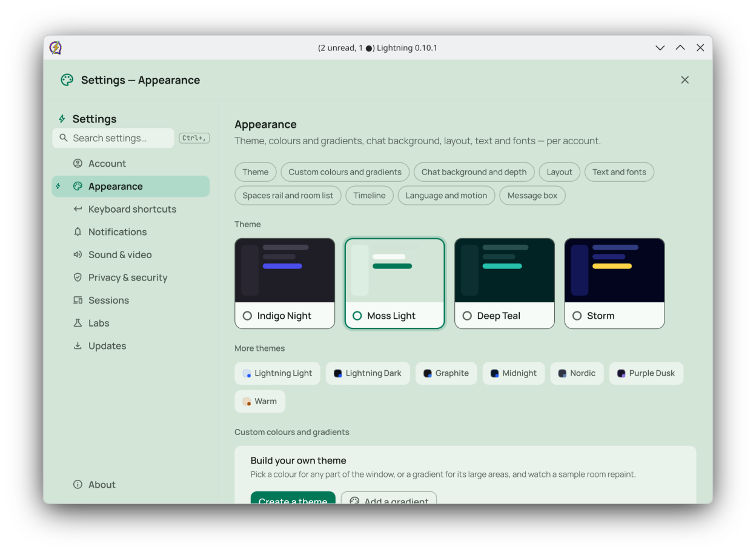Viewport: 756px width, 555px height.
Task: Select the Storm radio button
Action: click(577, 316)
